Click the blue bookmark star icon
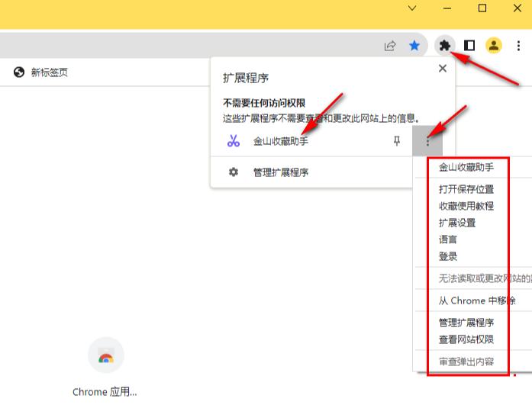532x408 pixels. coord(414,46)
